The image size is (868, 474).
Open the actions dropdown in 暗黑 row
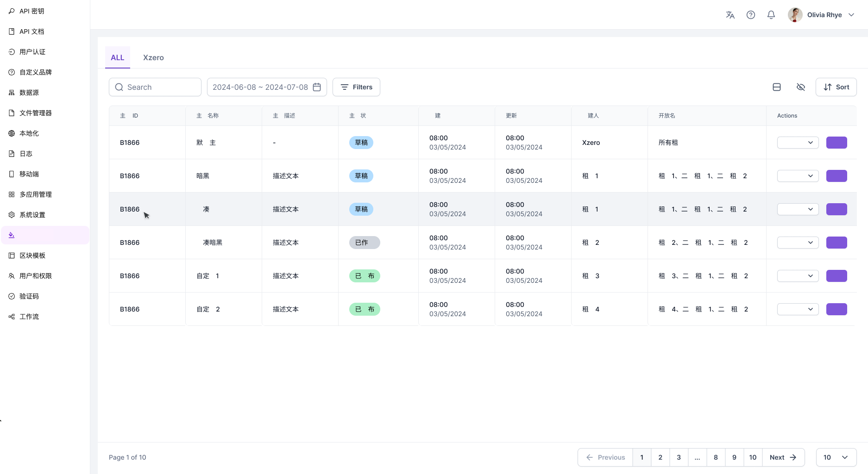(x=798, y=176)
